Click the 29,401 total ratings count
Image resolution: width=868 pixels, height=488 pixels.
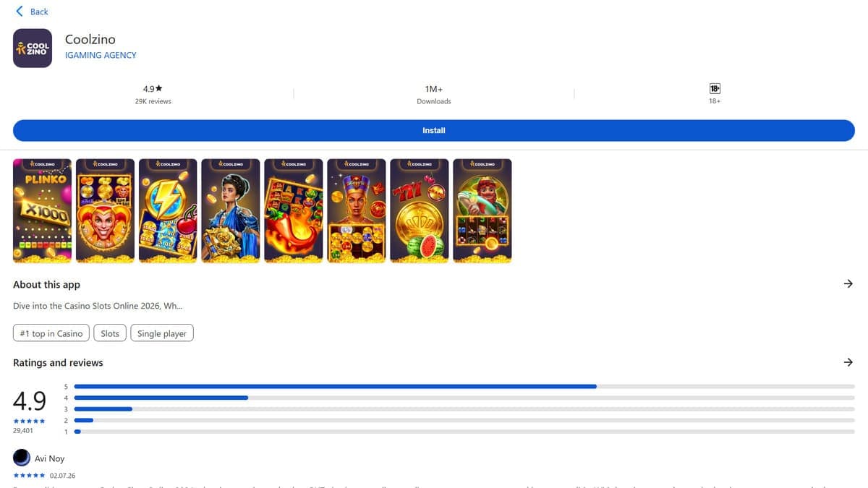click(x=23, y=430)
